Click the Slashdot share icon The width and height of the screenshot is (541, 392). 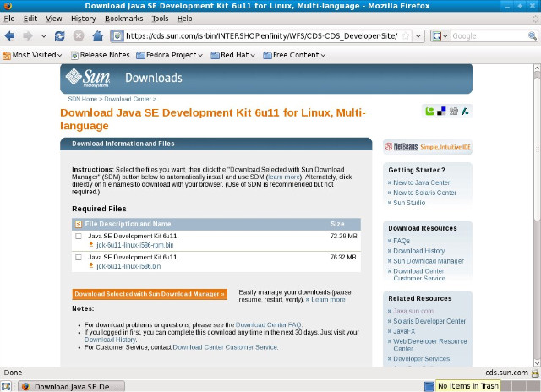(x=465, y=111)
